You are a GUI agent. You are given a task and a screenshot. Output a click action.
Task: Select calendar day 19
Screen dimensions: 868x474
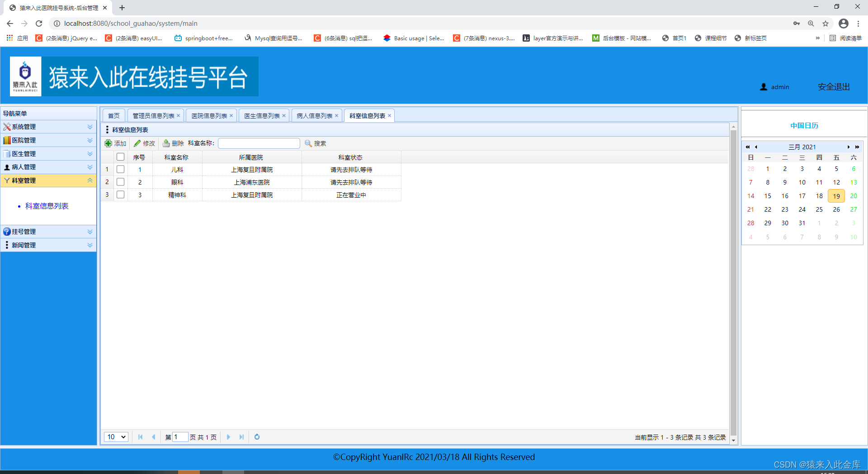(836, 196)
